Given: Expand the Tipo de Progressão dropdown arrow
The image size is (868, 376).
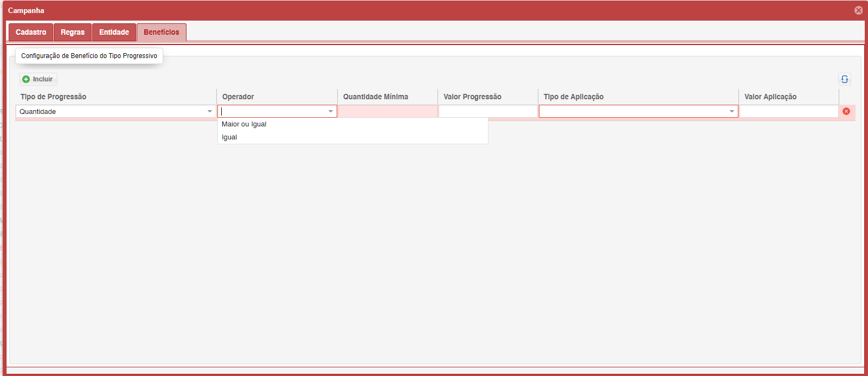Looking at the screenshot, I should pyautogui.click(x=210, y=111).
